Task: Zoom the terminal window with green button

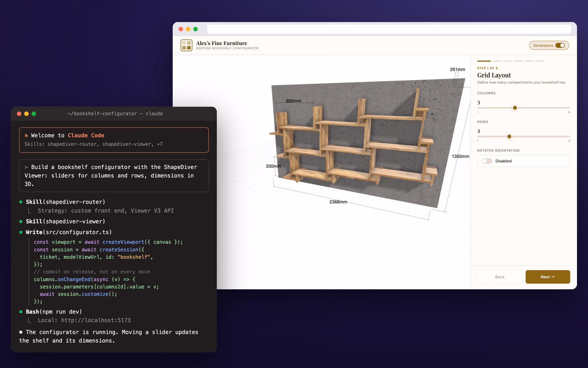Action: pos(34,114)
